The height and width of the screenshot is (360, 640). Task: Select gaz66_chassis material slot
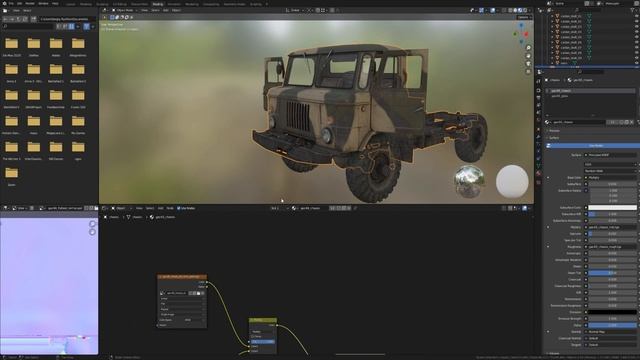[591, 91]
